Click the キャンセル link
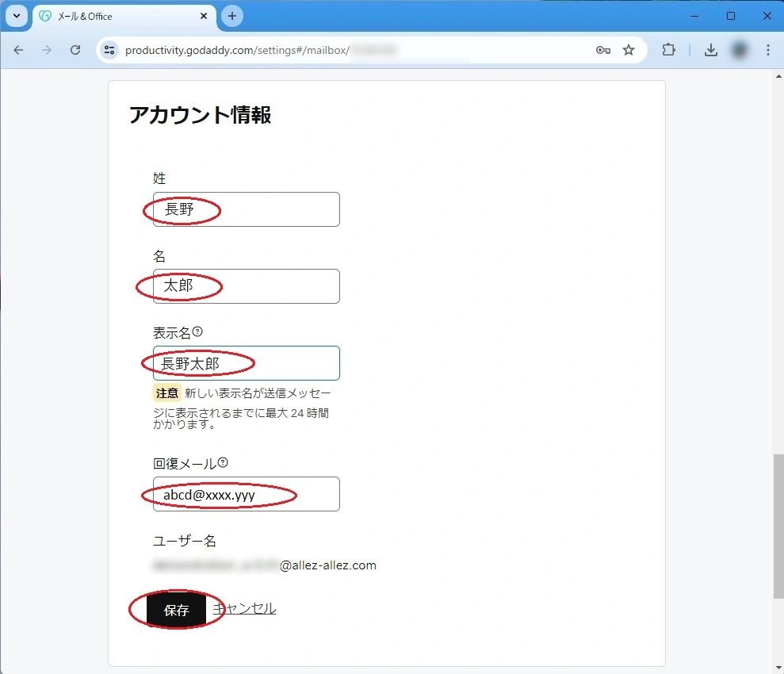Image resolution: width=784 pixels, height=674 pixels. coord(246,608)
